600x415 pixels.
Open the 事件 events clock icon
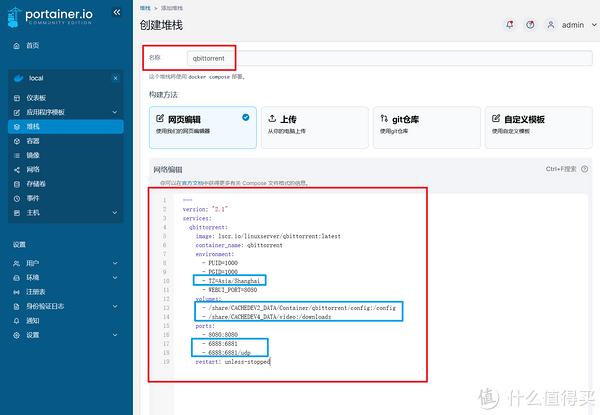[x=17, y=199]
